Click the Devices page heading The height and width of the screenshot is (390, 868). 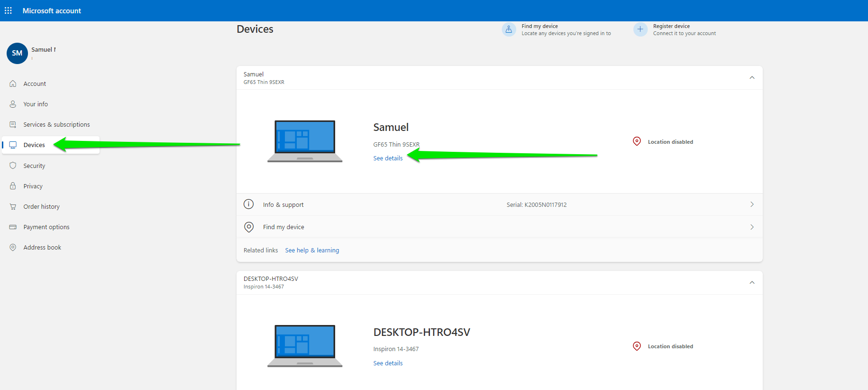coord(255,29)
